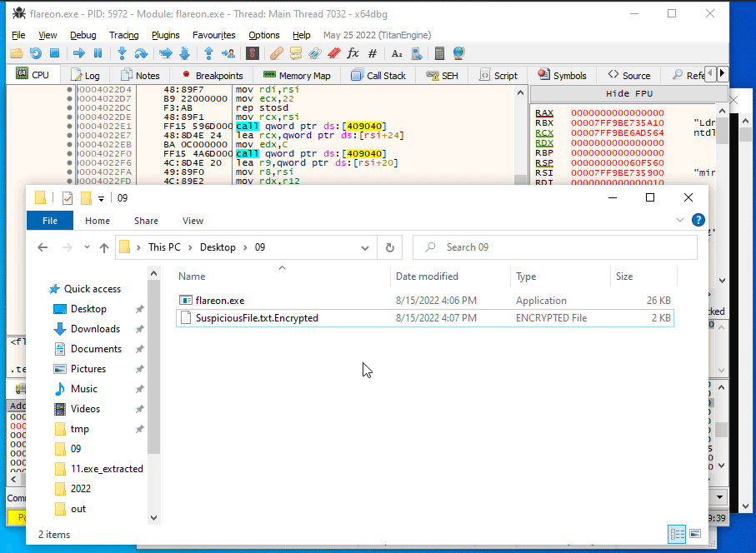Viewport: 756px width, 553px height.
Task: Show Comments via speech-bubble icon
Action: point(296,53)
